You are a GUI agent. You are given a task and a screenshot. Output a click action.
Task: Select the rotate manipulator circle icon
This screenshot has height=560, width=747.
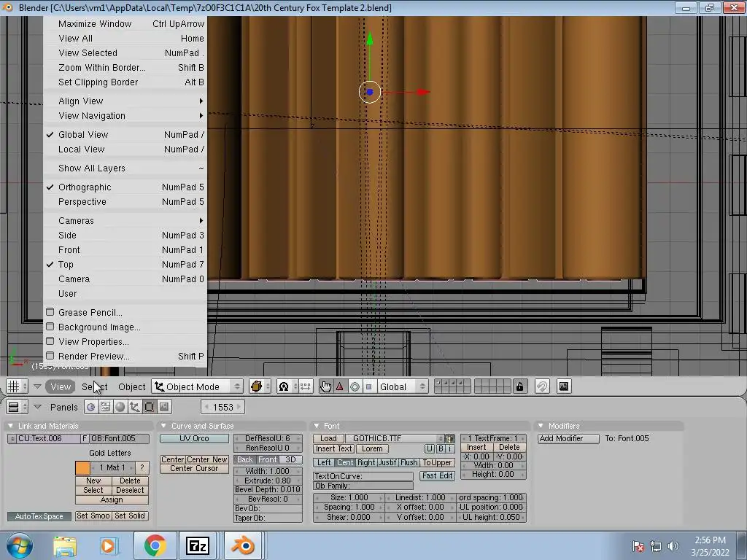pyautogui.click(x=355, y=386)
